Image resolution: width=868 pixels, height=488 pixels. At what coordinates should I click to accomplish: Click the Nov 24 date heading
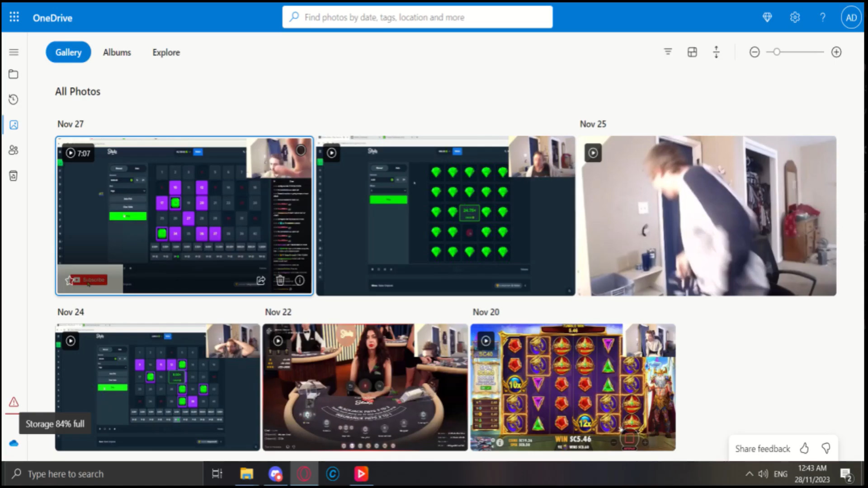point(71,312)
